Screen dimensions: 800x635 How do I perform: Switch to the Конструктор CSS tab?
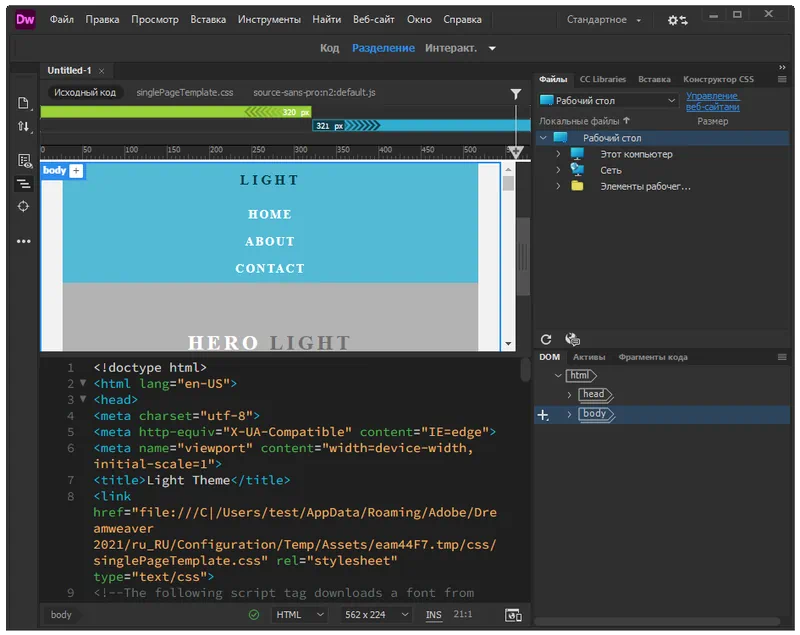[x=718, y=79]
